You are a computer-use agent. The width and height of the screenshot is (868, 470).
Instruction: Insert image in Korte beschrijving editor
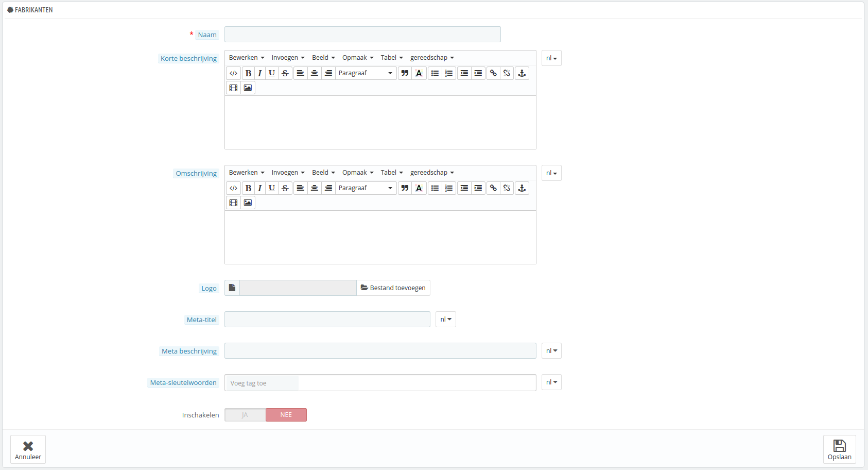click(x=248, y=88)
